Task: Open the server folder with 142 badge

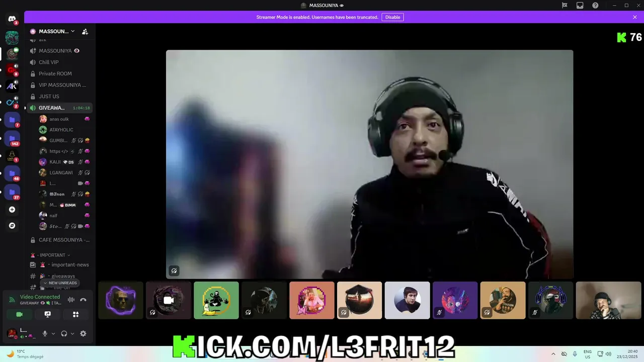Action: [x=12, y=138]
